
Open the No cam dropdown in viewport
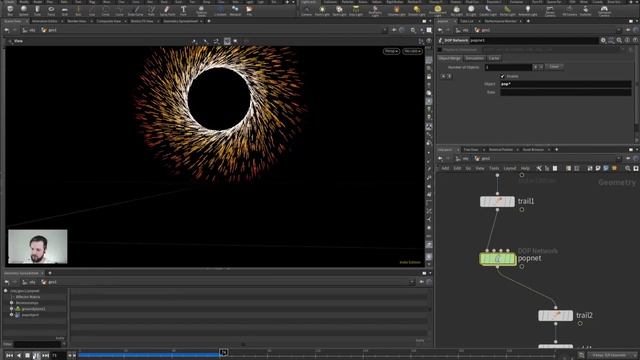pyautogui.click(x=412, y=51)
